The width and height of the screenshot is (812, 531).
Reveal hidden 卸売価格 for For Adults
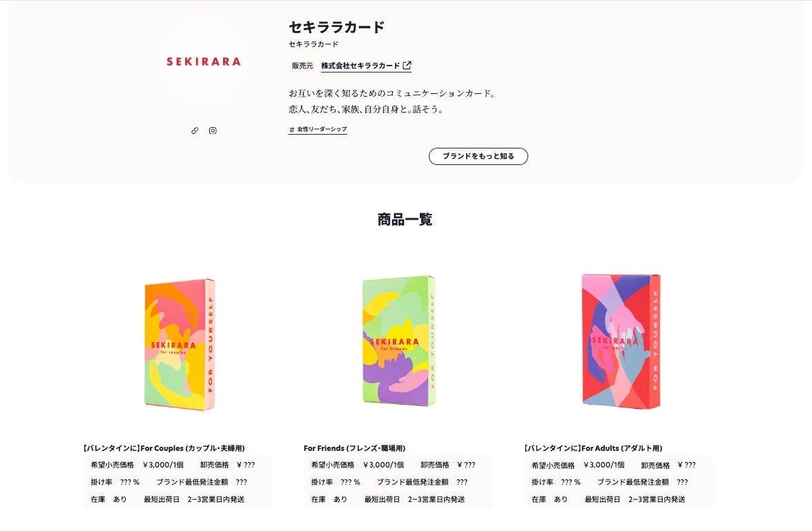tap(686, 465)
